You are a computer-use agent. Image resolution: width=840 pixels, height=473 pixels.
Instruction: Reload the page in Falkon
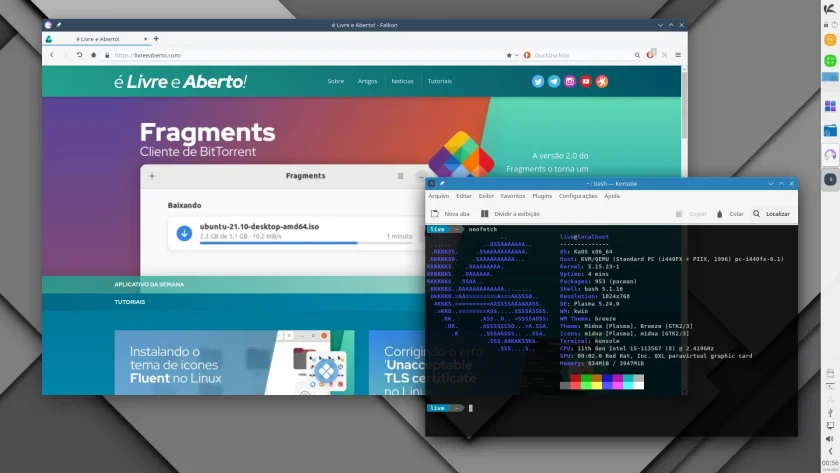[79, 55]
